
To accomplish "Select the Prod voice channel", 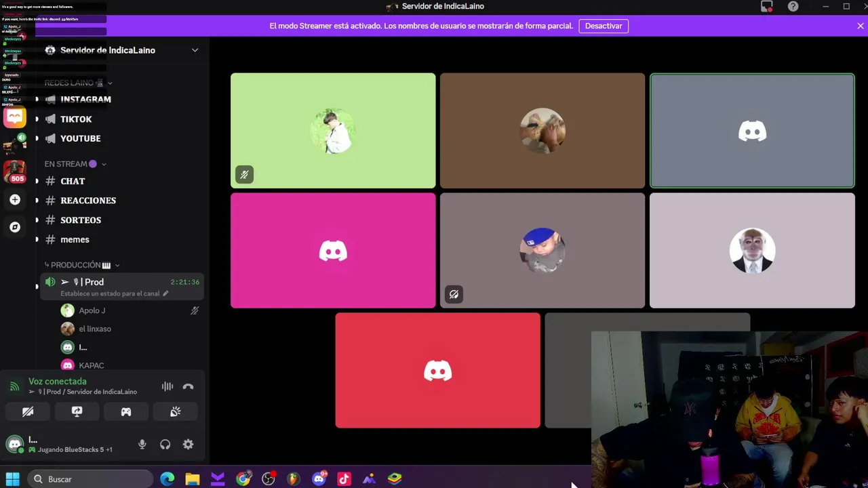I will 122,287.
